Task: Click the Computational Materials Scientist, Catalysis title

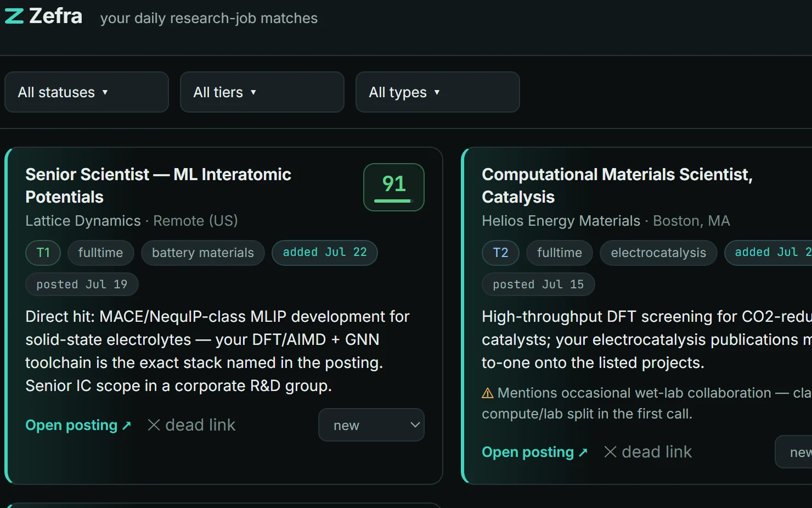Action: pos(617,186)
